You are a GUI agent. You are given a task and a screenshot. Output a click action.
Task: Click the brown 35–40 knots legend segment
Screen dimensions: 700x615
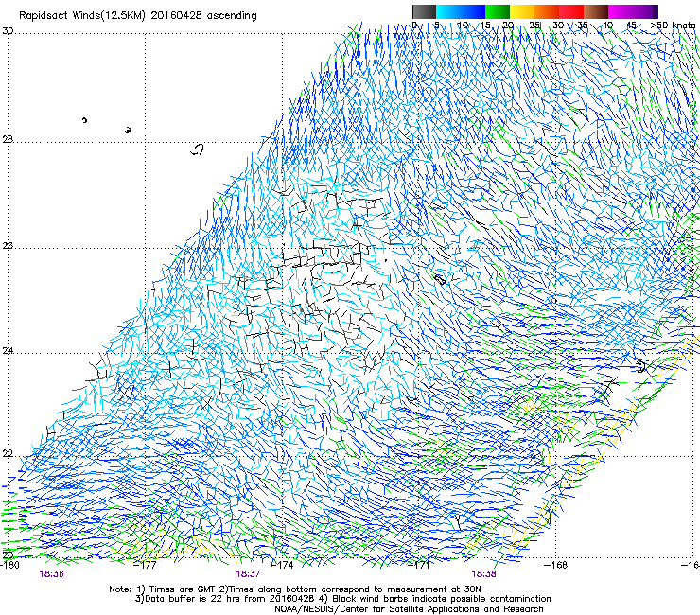pos(596,11)
